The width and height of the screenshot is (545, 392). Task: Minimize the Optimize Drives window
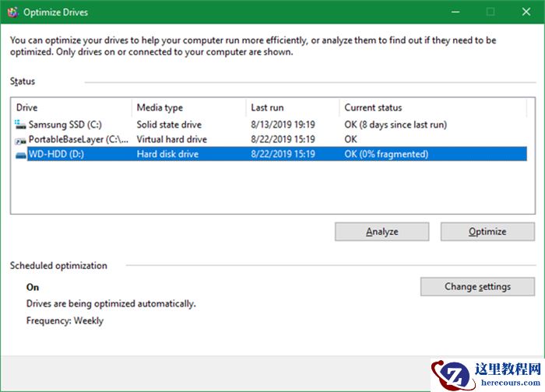[455, 12]
